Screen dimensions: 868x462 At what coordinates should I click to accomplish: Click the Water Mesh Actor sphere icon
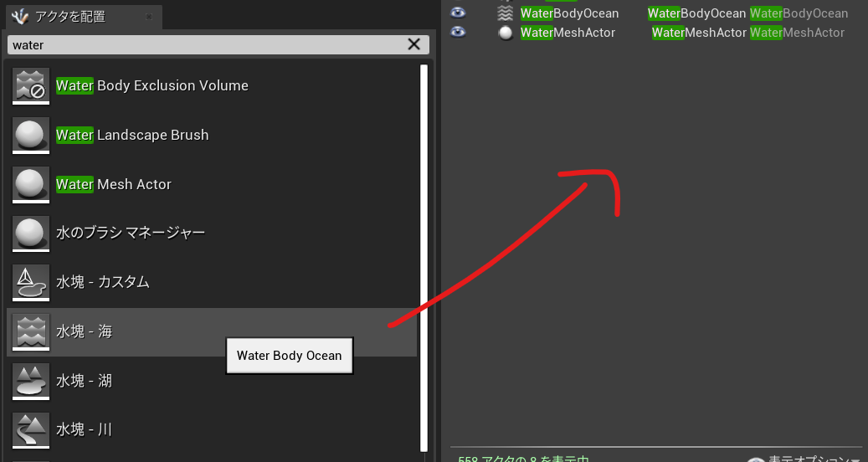[x=31, y=184]
